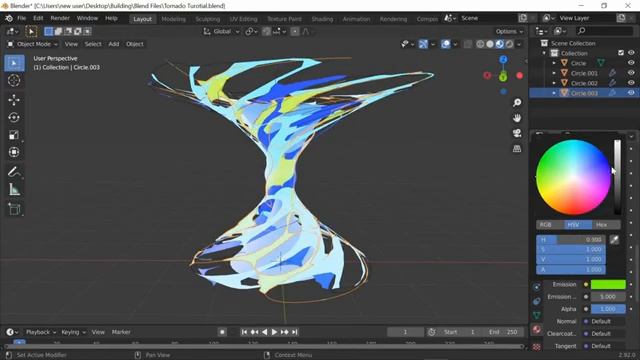Switch to solid viewport shading

point(490,44)
